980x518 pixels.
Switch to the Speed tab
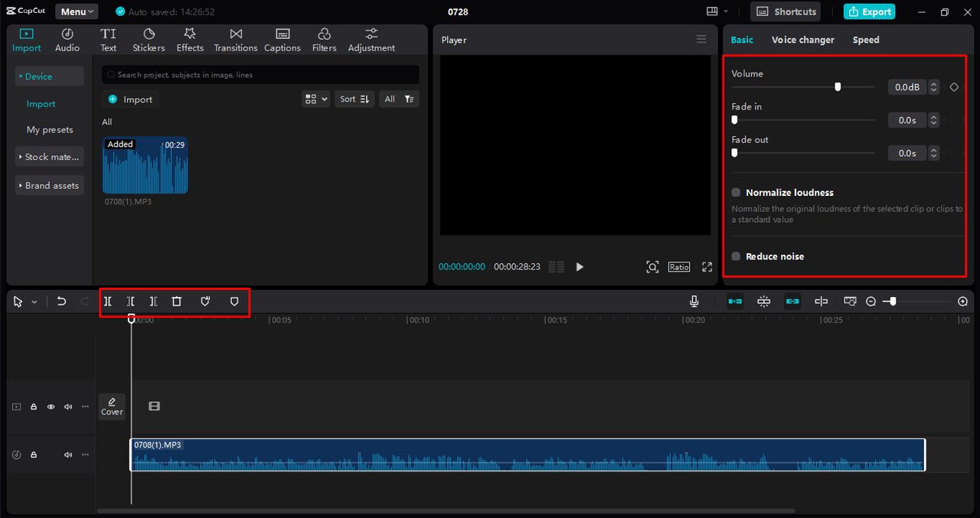(866, 40)
